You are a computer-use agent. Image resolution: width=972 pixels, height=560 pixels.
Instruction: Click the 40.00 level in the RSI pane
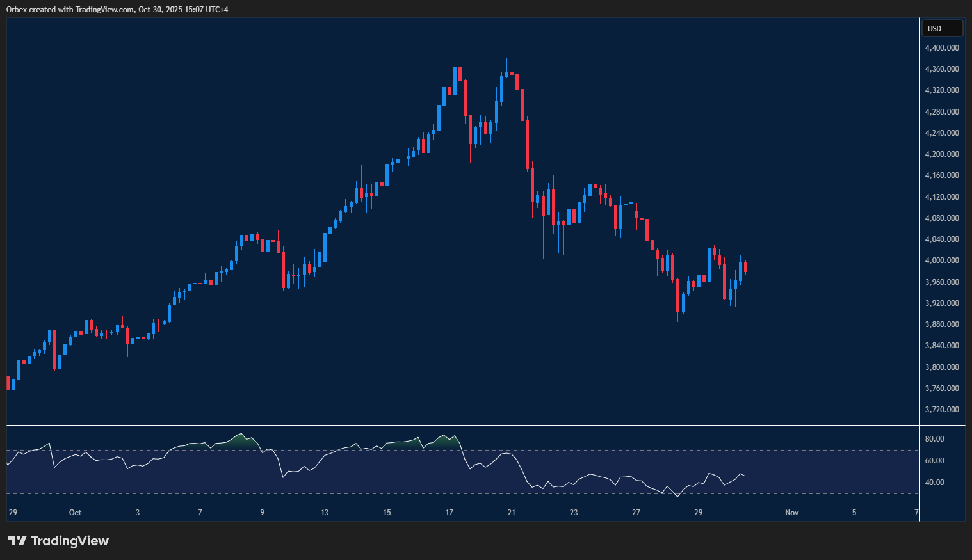tap(935, 482)
